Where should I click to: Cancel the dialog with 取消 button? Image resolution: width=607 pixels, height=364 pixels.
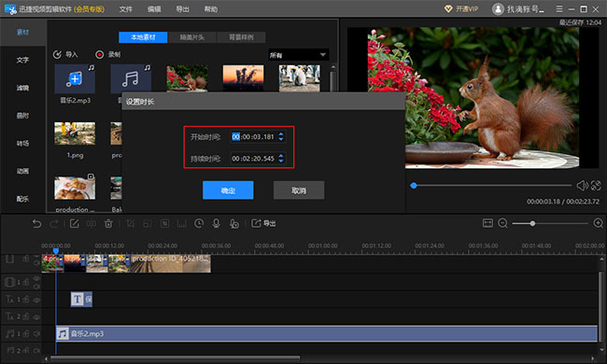(299, 190)
